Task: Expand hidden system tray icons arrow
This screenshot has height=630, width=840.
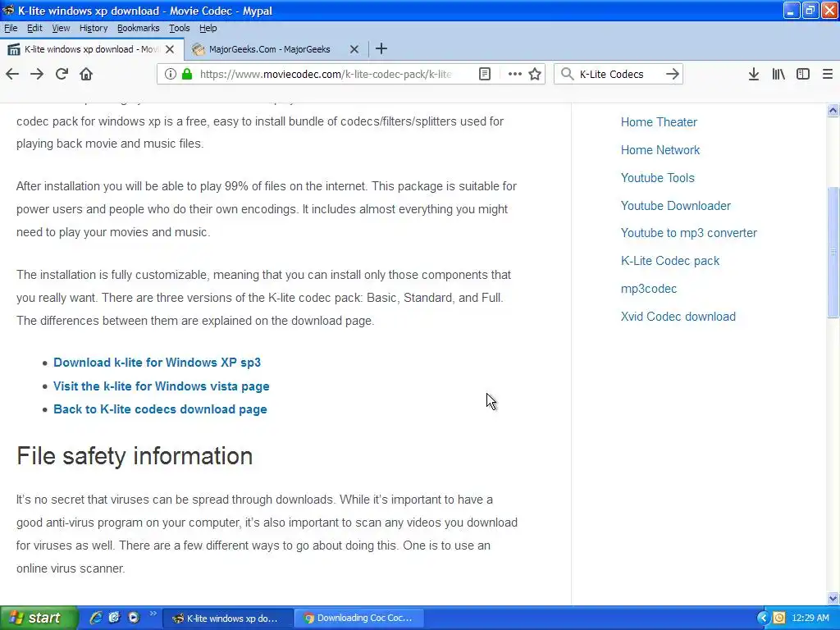Action: [x=763, y=618]
